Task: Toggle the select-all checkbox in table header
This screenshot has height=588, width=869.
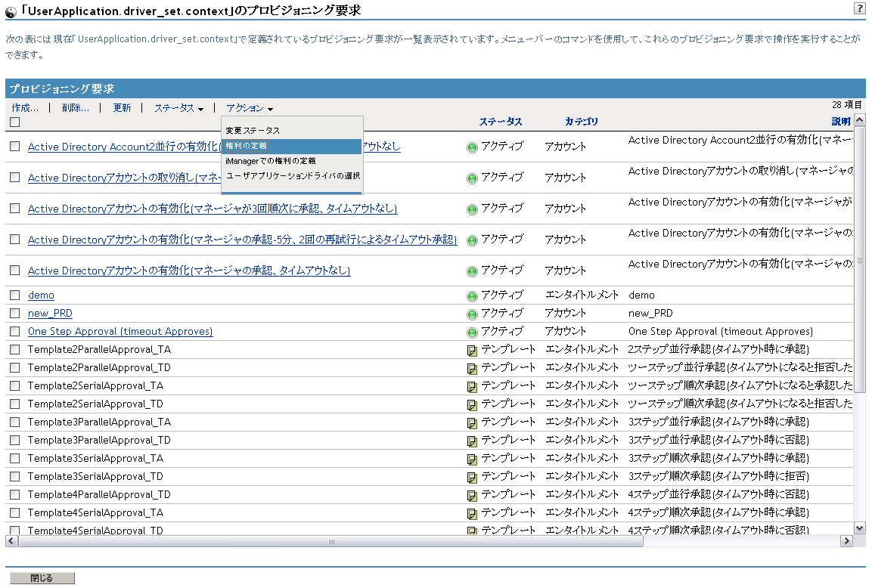Action: 15,122
